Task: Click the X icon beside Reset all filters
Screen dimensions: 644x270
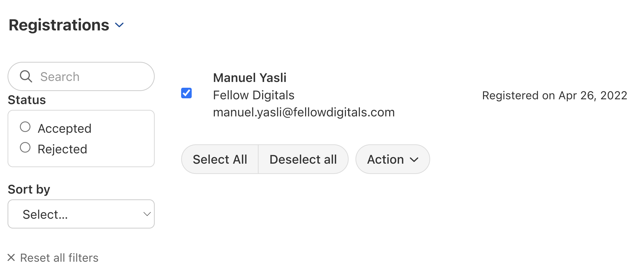Action: (x=11, y=257)
